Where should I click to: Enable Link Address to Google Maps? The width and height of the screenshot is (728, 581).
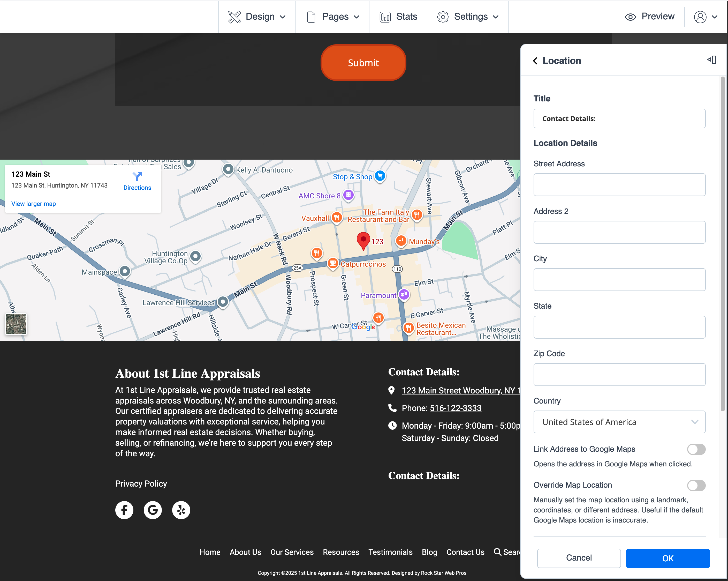click(696, 449)
